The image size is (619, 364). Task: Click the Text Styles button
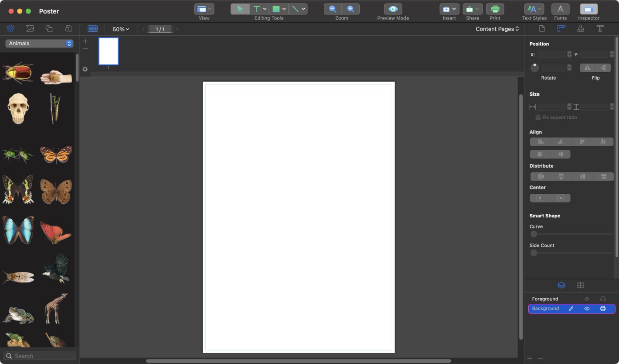tap(534, 9)
